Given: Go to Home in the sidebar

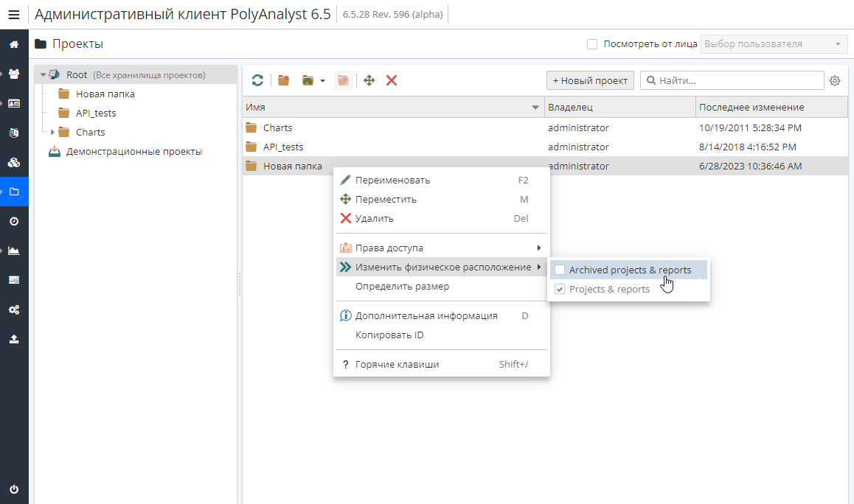Looking at the screenshot, I should (x=14, y=45).
